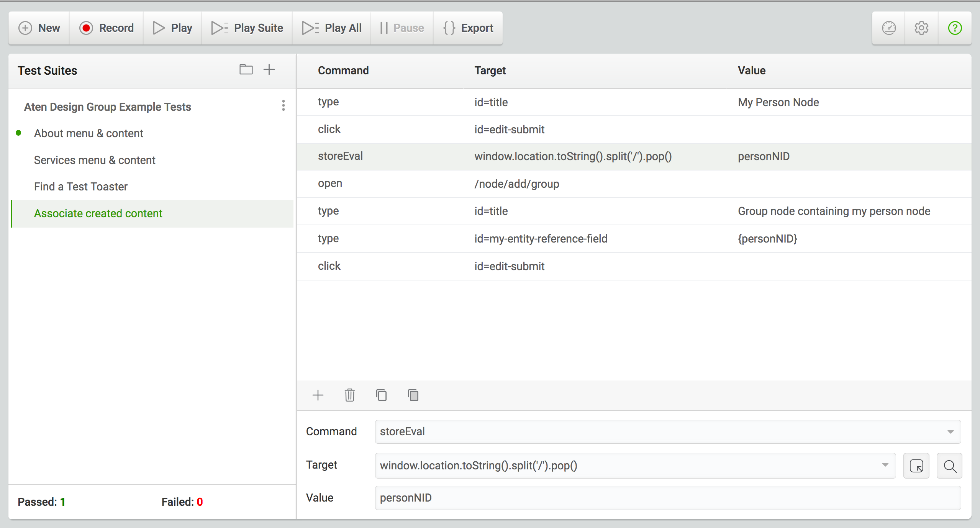Click the personNID value cell in the table
This screenshot has width=980, height=528.
[x=764, y=156]
